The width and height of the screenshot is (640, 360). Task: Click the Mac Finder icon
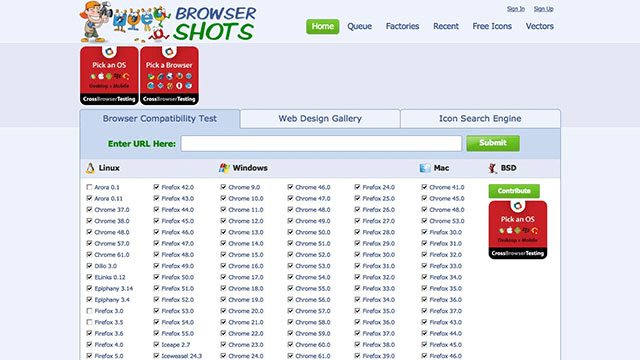(425, 168)
